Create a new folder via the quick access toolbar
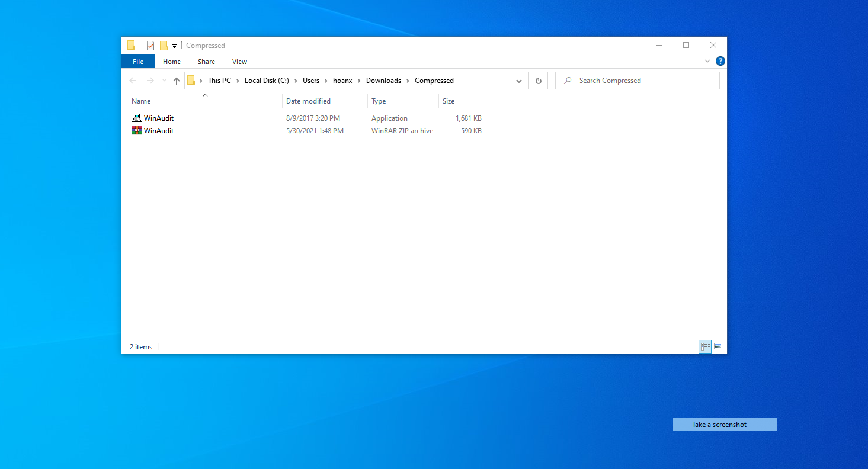868x469 pixels. 164,46
